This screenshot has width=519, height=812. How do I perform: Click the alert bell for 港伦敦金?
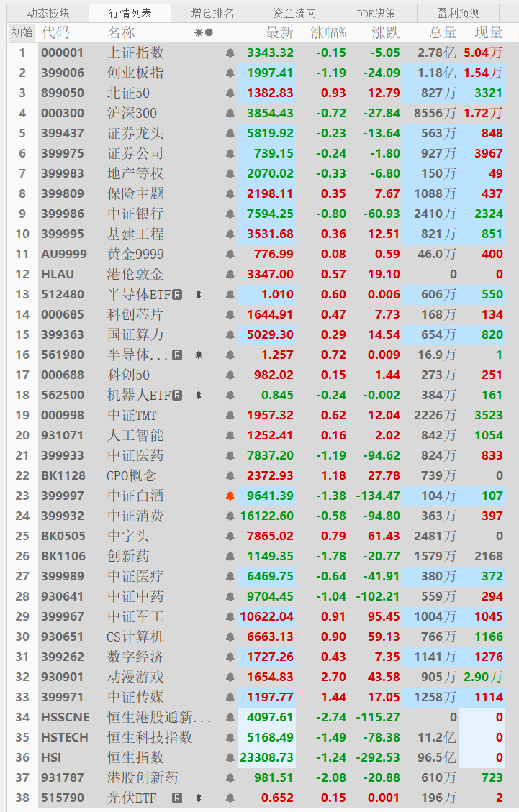pyautogui.click(x=230, y=275)
